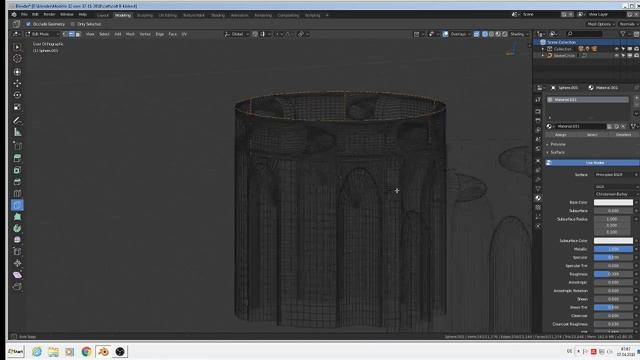Open the File menu

[x=24, y=15]
